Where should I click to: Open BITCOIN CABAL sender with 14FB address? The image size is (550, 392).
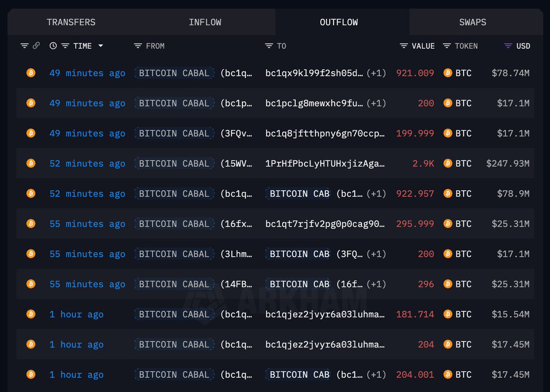(174, 284)
